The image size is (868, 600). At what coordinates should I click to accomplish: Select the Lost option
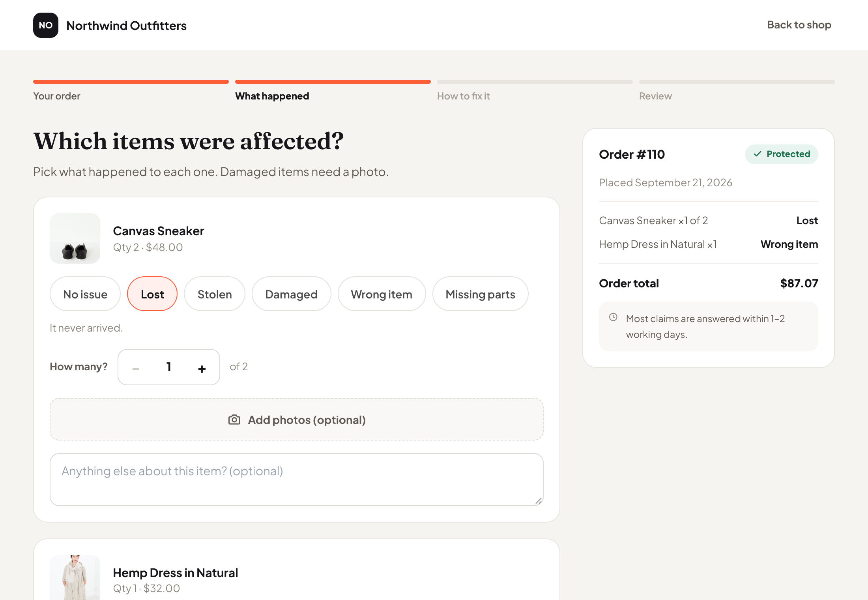(x=152, y=294)
